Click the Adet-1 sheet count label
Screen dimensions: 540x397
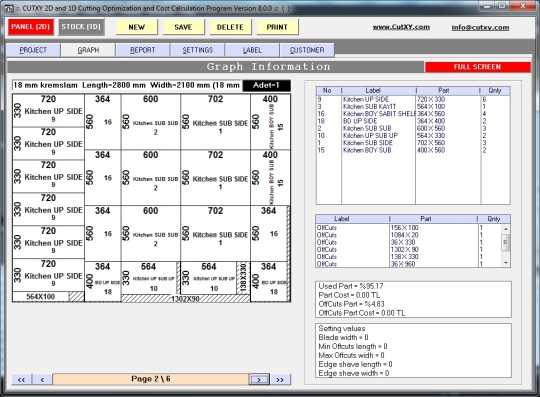(266, 85)
